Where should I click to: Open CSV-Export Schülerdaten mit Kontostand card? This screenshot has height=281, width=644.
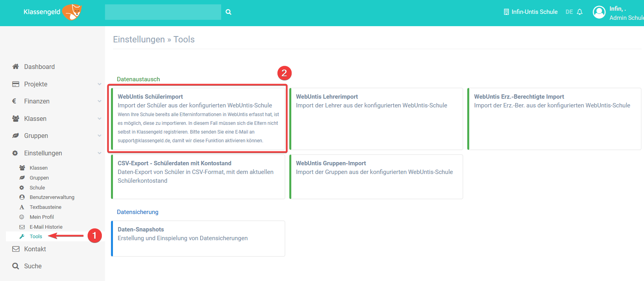198,177
